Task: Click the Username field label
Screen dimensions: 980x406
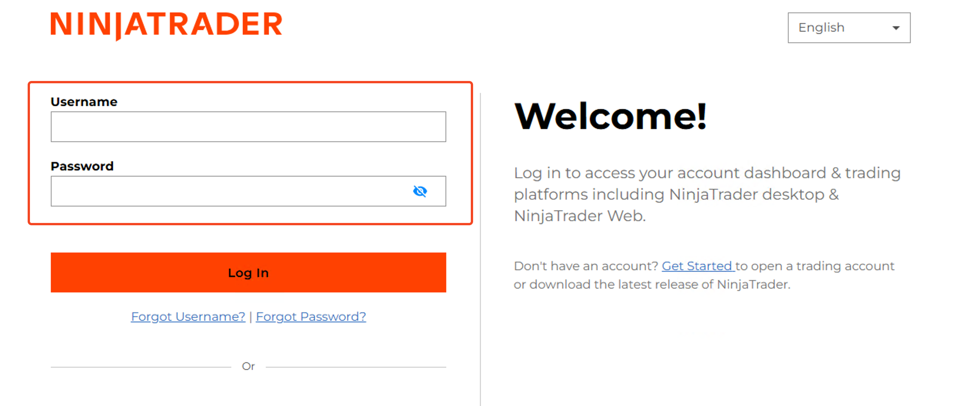Action: coord(84,102)
